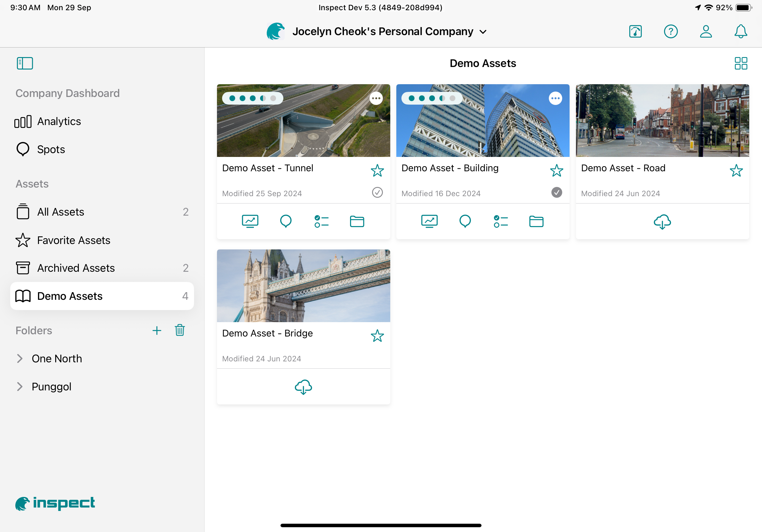Toggle the sidebar collapse icon
The height and width of the screenshot is (532, 762).
(25, 63)
